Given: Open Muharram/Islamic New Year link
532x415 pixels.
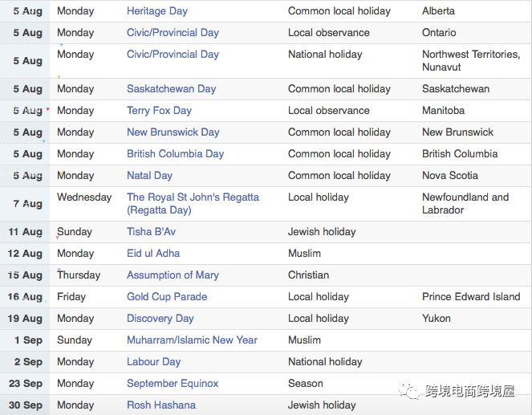Looking at the screenshot, I should (192, 340).
